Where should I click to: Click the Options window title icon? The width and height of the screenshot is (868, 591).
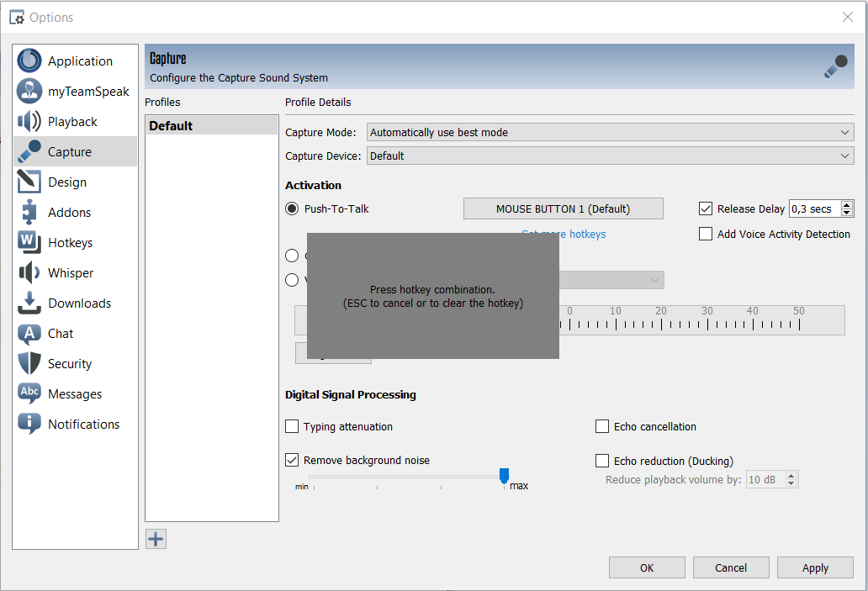point(17,18)
